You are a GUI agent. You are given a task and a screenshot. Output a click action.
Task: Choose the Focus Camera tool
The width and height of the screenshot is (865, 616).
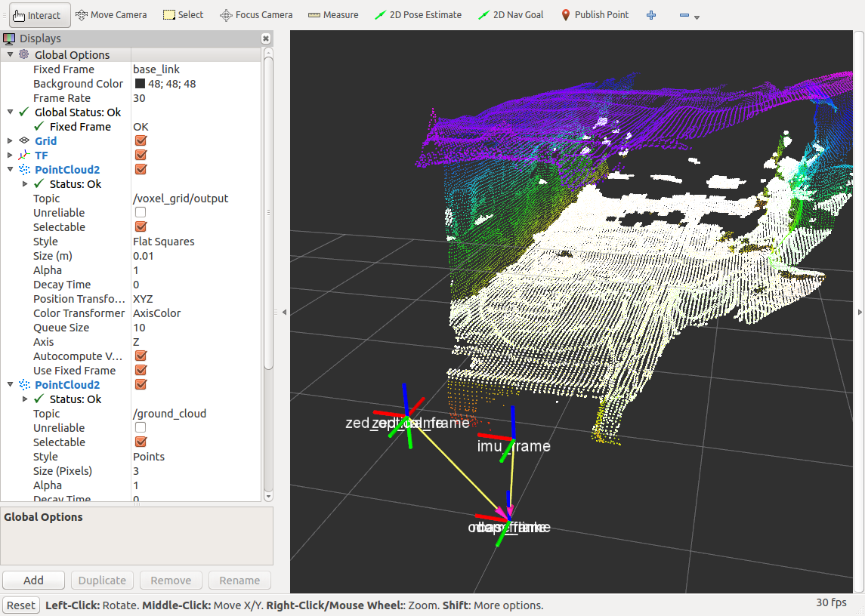256,15
